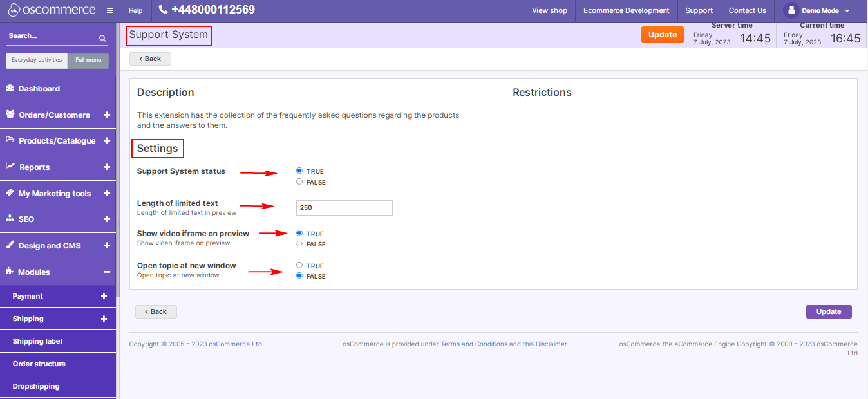Click the Demo Mode user avatar icon
This screenshot has height=399, width=868.
[x=791, y=10]
